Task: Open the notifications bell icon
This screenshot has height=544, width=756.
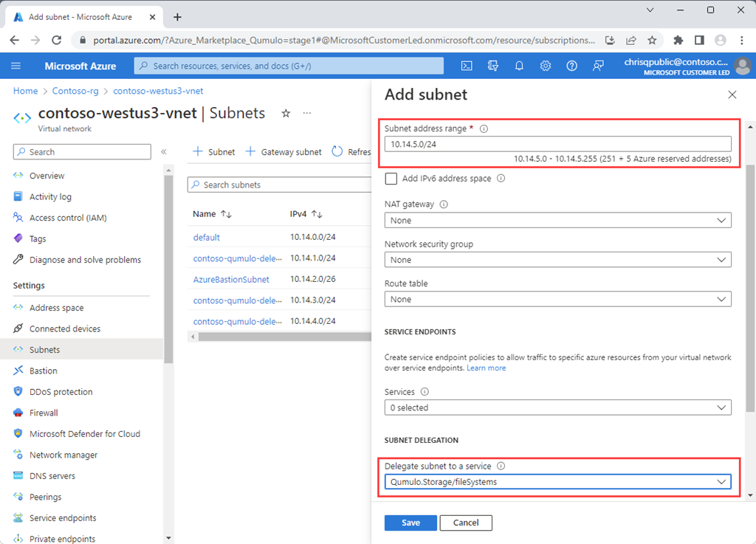Action: (519, 66)
